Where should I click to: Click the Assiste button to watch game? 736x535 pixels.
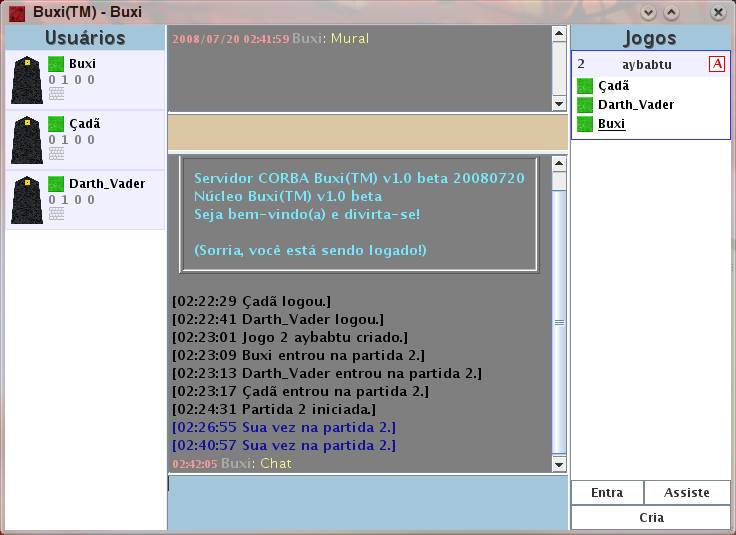(x=687, y=492)
